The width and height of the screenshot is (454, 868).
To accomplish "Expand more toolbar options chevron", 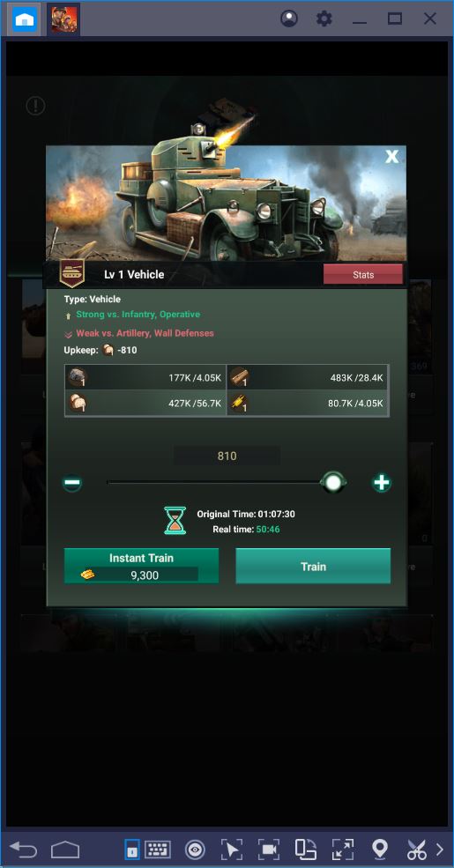I will click(440, 849).
